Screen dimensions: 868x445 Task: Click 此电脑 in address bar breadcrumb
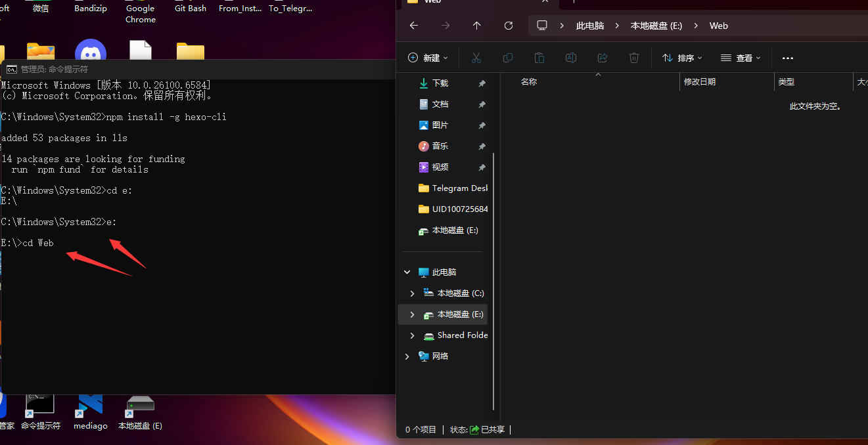tap(589, 26)
